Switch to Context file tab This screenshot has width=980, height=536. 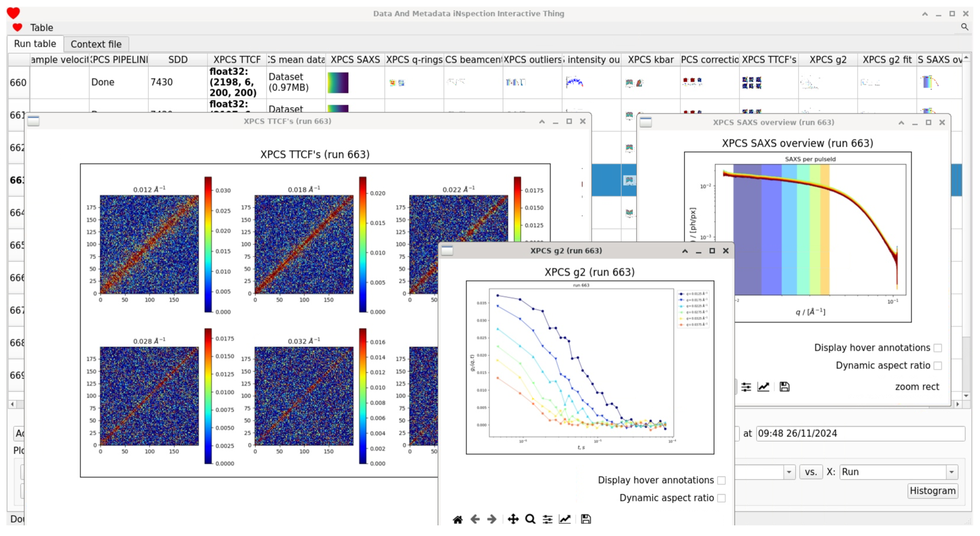[96, 44]
